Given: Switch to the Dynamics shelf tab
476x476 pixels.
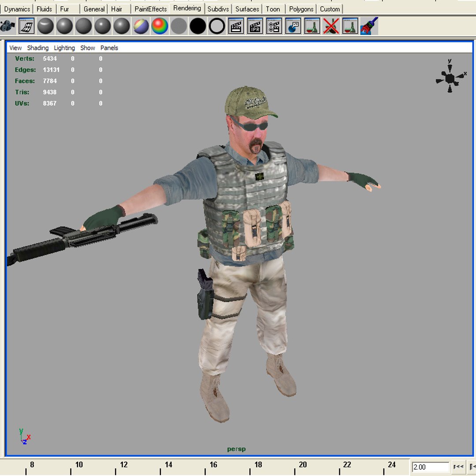Looking at the screenshot, I should (x=17, y=9).
